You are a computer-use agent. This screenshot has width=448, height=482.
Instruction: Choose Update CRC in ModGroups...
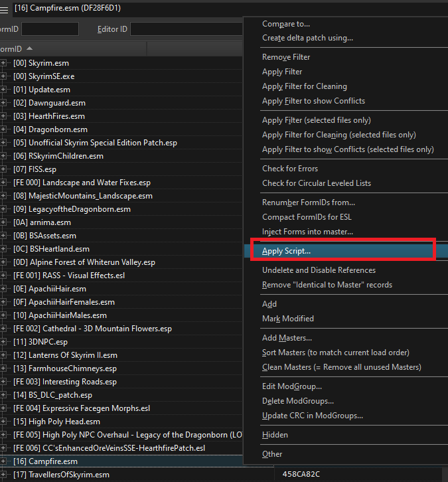click(x=313, y=416)
